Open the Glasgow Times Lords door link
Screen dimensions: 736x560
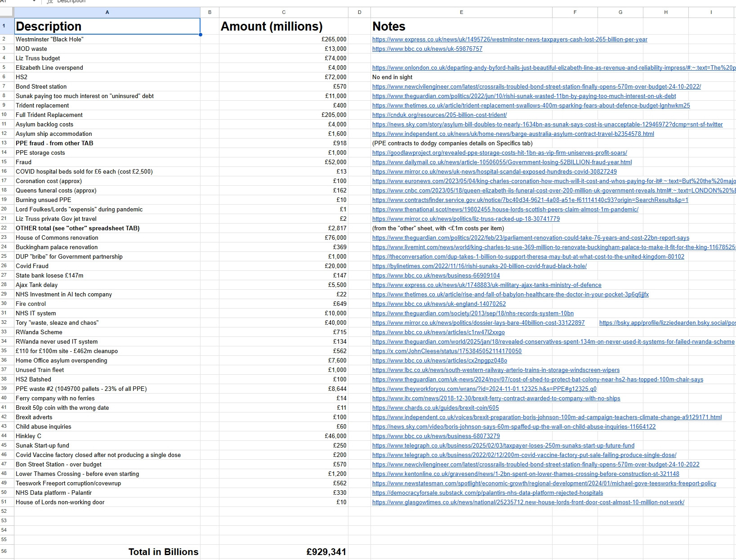[528, 502]
